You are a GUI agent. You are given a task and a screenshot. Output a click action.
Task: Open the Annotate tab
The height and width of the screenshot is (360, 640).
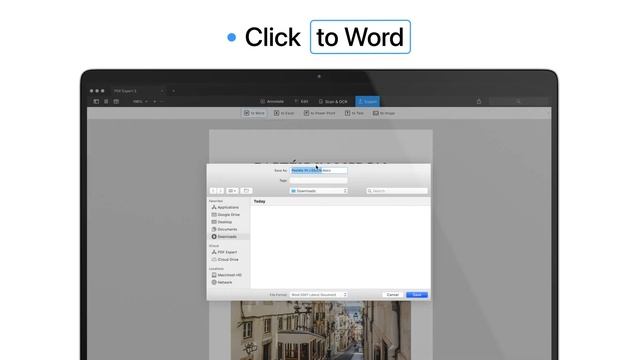tap(272, 101)
